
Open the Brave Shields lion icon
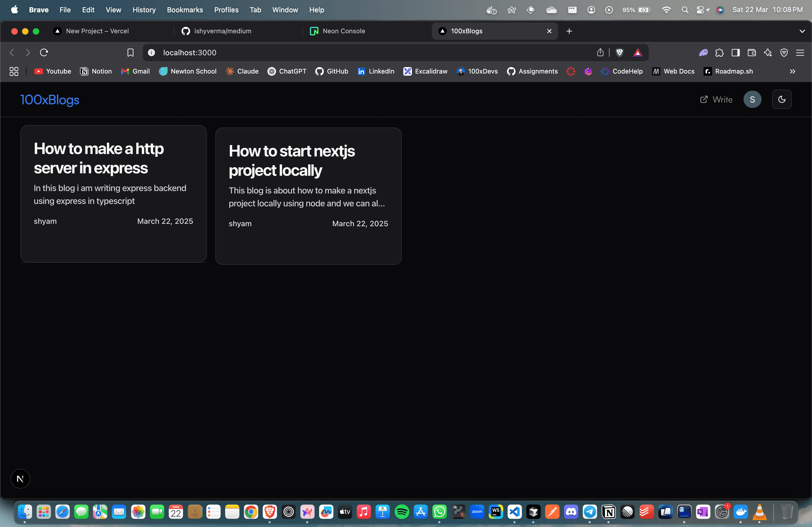point(619,53)
